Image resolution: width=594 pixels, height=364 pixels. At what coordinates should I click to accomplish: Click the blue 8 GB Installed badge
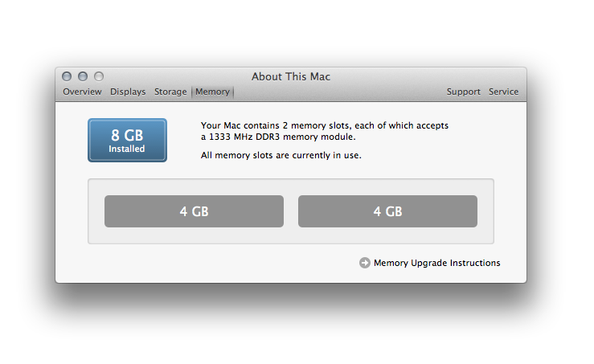127,140
